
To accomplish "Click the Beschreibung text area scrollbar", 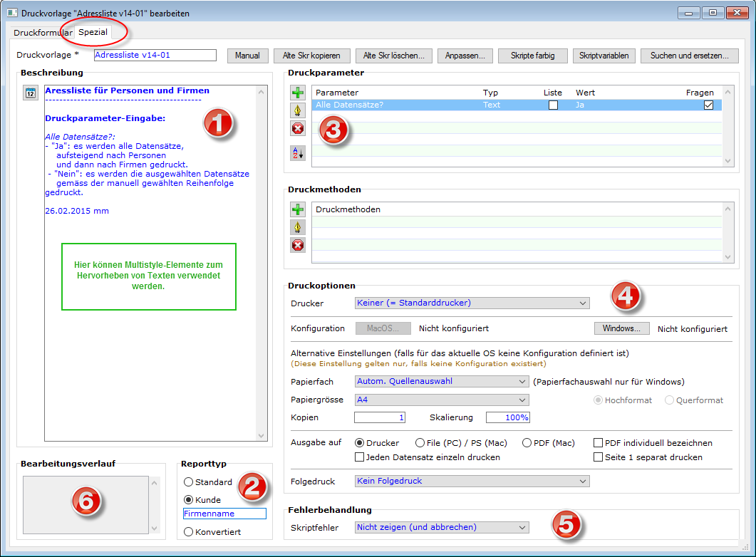I will click(x=261, y=264).
